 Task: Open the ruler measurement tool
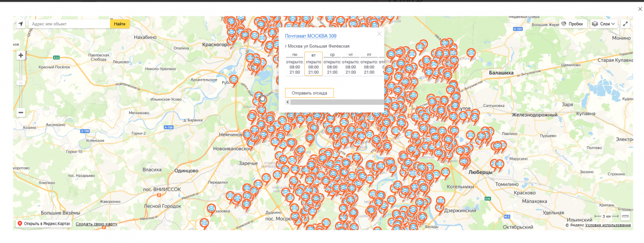click(625, 216)
